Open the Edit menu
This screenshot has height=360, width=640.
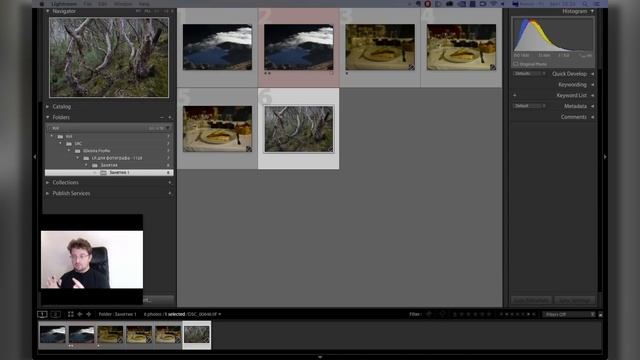pyautogui.click(x=103, y=4)
